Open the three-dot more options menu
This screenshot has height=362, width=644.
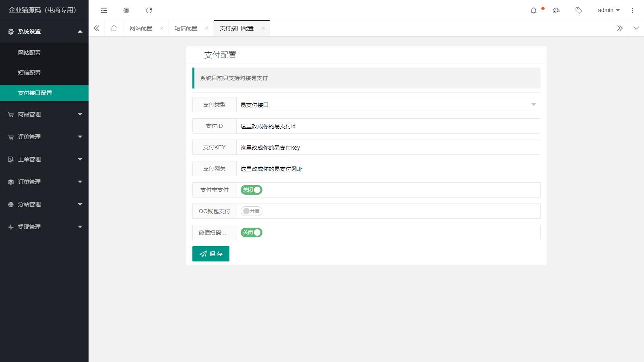(x=632, y=10)
